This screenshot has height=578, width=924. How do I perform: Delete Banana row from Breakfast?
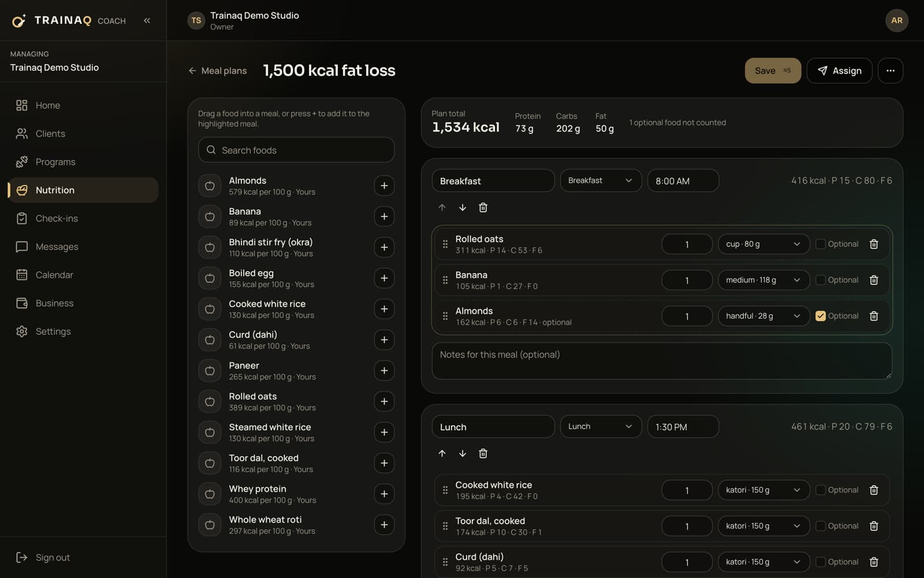click(x=874, y=280)
